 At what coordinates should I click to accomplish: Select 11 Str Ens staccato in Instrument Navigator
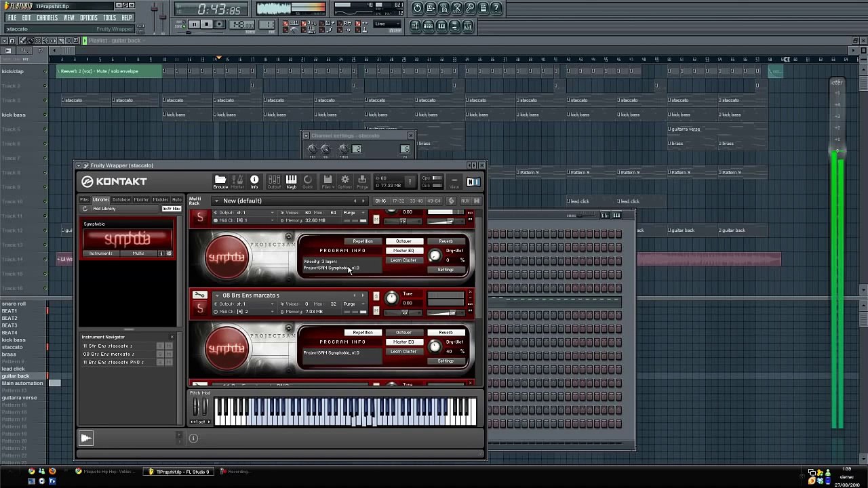118,346
